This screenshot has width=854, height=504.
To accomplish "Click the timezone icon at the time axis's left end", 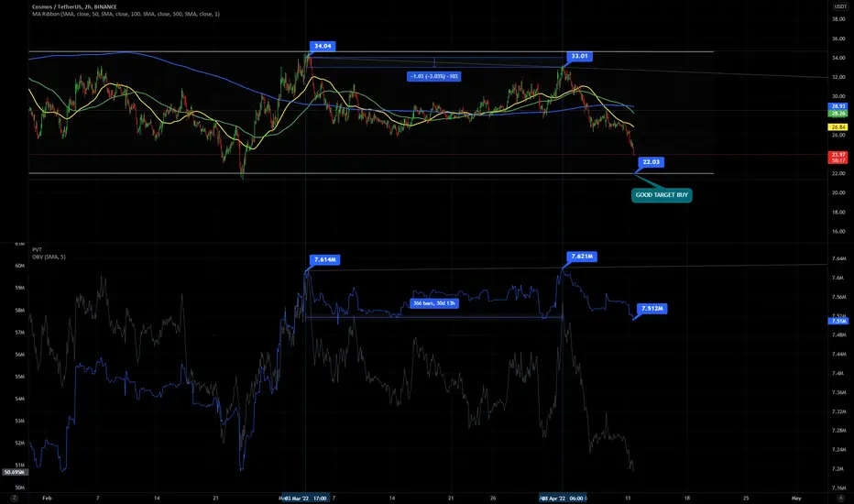I will coord(14,498).
